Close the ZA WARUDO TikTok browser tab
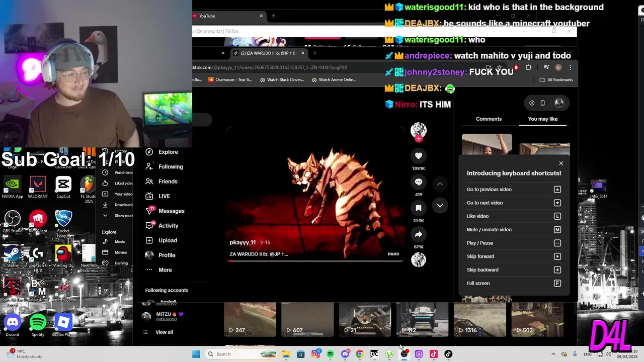Screen dimensions: 644x362 (302, 53)
